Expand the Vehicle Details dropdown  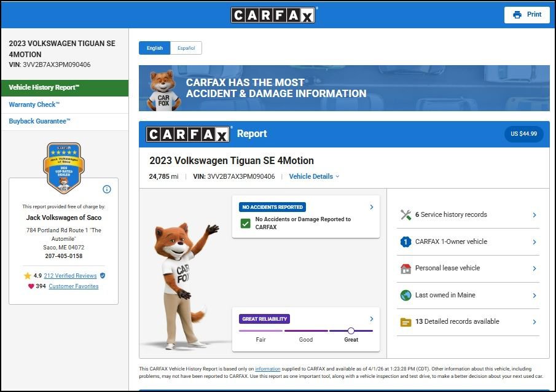click(314, 176)
